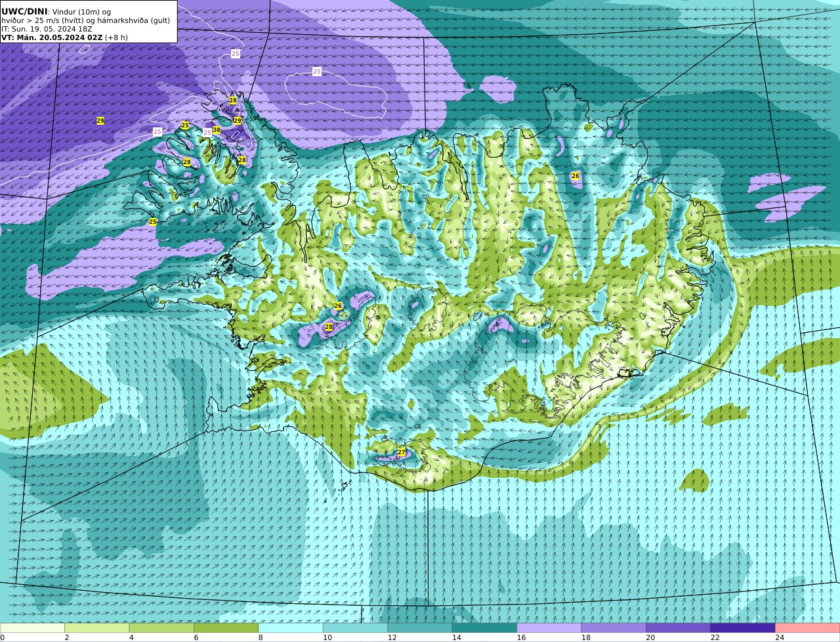
Task: Pick the 20–22 m/s violet legend swatch
Action: pos(679,628)
